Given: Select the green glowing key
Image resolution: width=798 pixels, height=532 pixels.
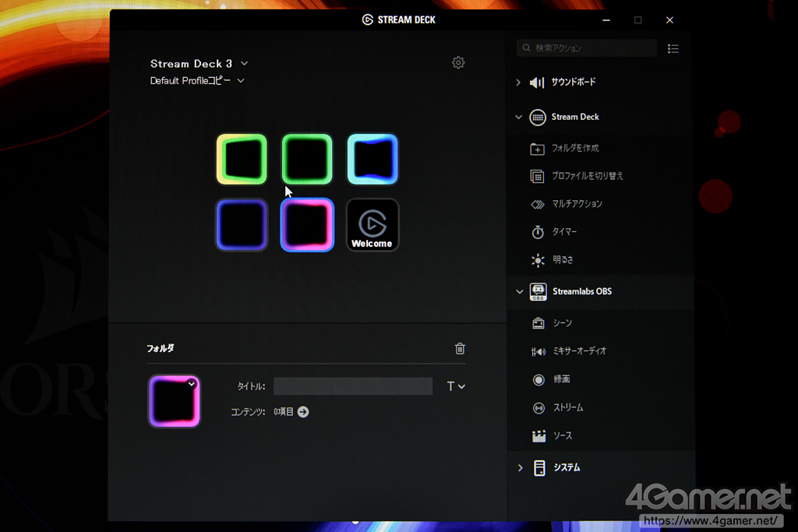Looking at the screenshot, I should point(307,159).
